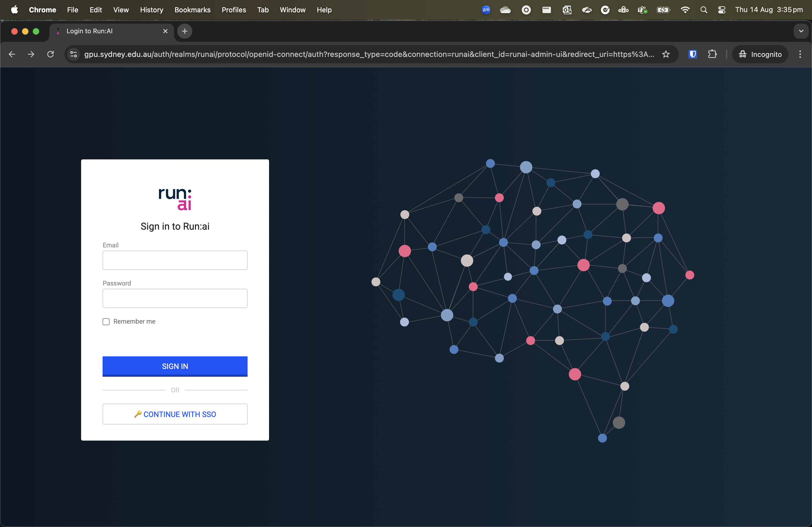Check the battery status icon
Image resolution: width=812 pixels, height=527 pixels.
click(663, 10)
